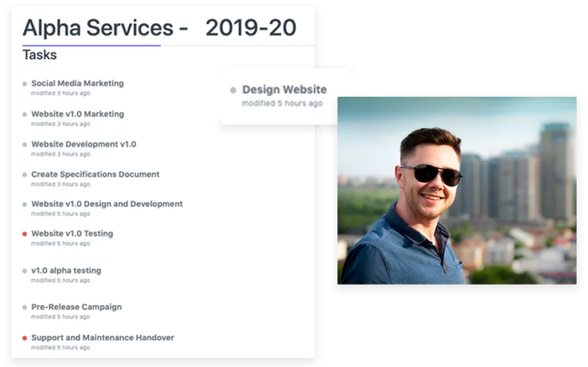This screenshot has width=588, height=367.
Task: Open the Social Media Marketing task
Action: (77, 83)
